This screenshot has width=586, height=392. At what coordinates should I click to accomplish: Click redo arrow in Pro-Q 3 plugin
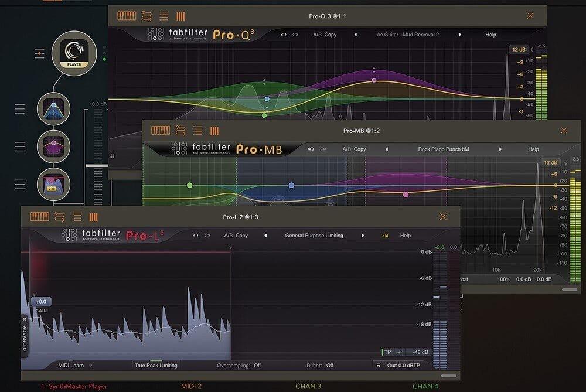[x=295, y=35]
